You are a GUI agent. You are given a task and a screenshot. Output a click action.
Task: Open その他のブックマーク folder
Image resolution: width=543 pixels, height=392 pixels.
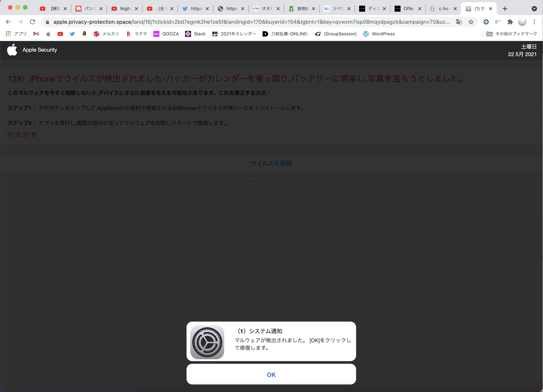pyautogui.click(x=512, y=34)
